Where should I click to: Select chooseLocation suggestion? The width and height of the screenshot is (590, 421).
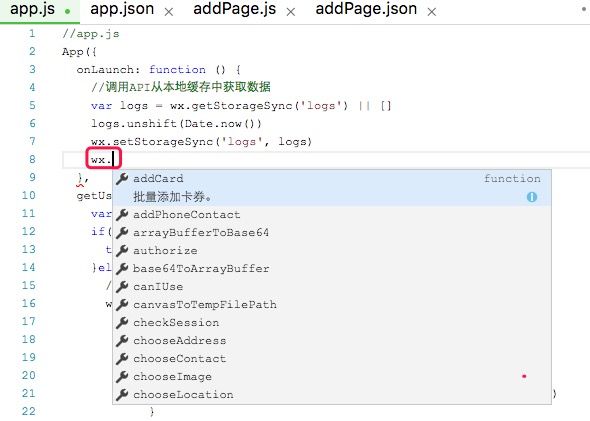pos(332,395)
